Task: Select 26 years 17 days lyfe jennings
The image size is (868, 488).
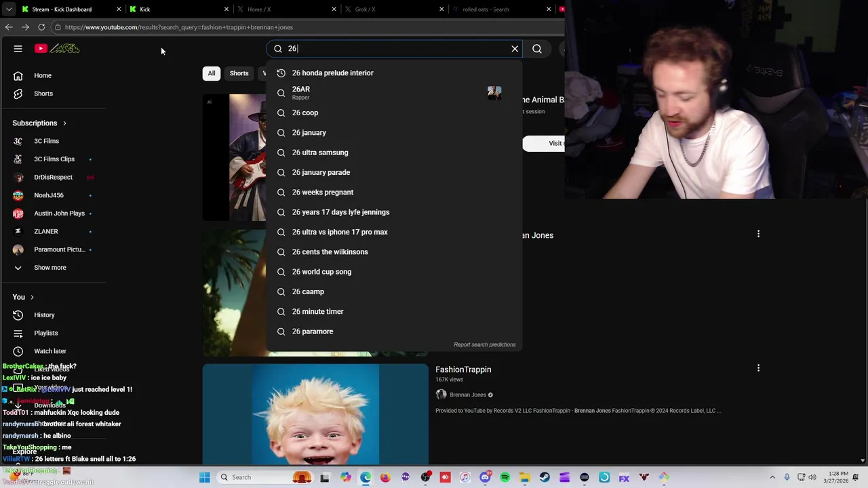Action: (394, 212)
